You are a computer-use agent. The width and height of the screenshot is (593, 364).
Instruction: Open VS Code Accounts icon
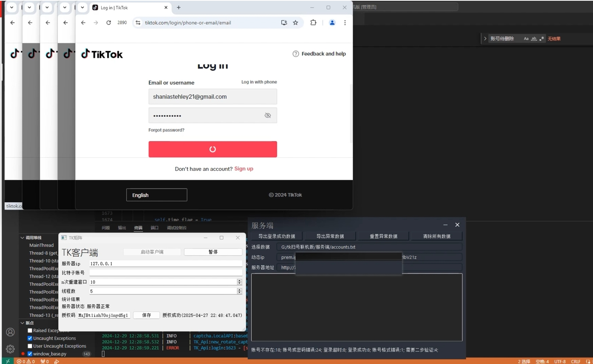click(x=10, y=332)
